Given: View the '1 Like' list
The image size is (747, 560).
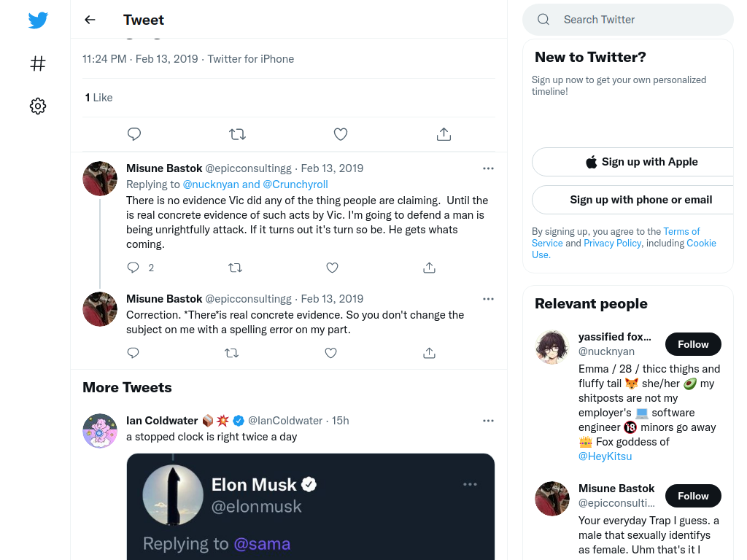Looking at the screenshot, I should 98,98.
